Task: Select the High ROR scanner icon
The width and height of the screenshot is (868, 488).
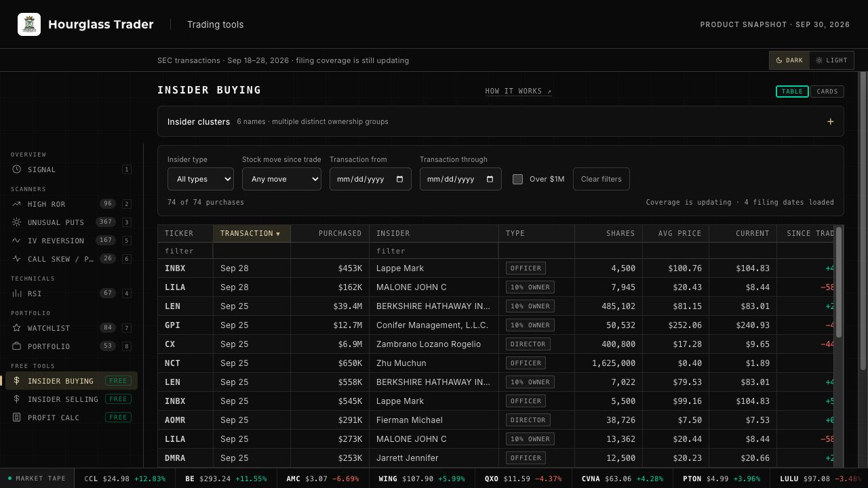Action: tap(16, 204)
